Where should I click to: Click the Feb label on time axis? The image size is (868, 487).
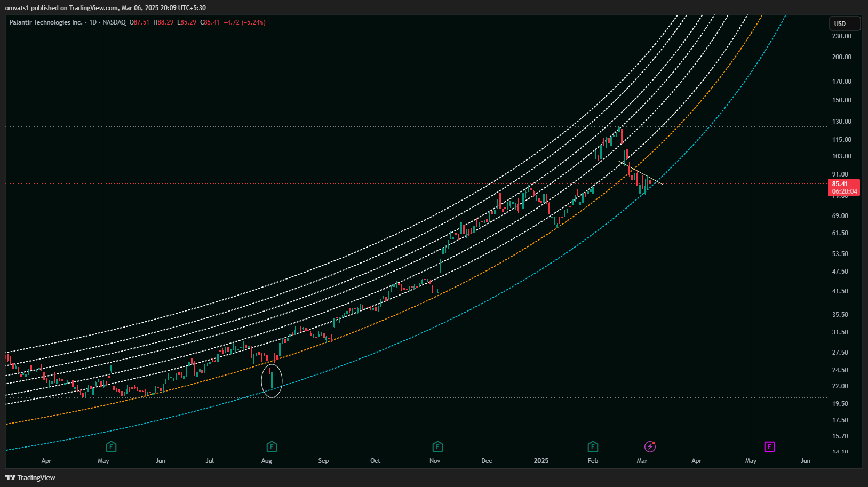point(593,461)
